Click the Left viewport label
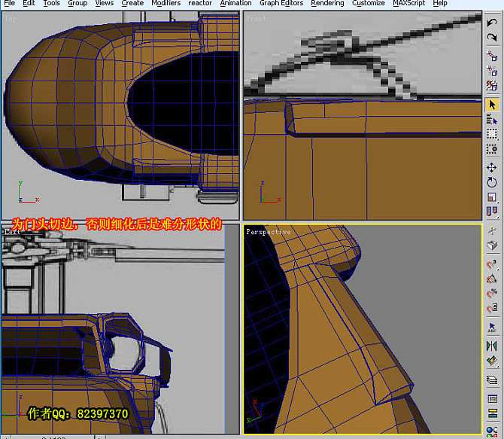The width and height of the screenshot is (504, 439). pyautogui.click(x=12, y=231)
